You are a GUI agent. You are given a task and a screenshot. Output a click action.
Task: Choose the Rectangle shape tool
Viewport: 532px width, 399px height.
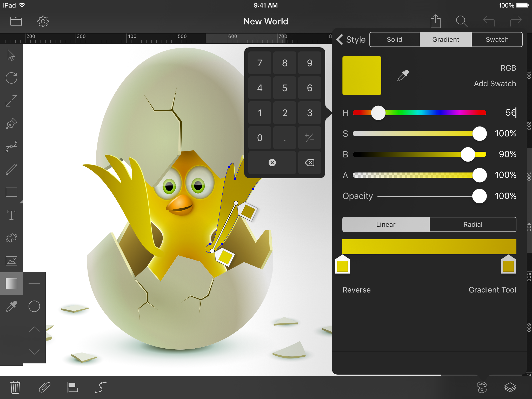pyautogui.click(x=11, y=192)
